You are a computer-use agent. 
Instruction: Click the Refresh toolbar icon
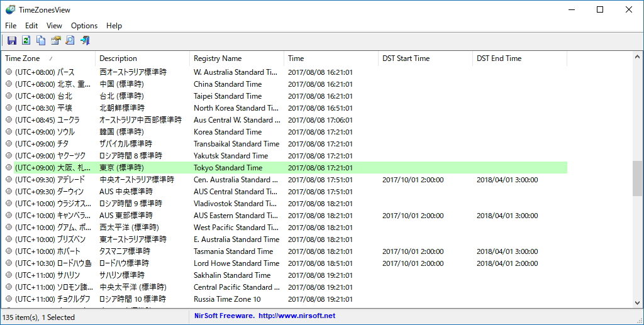click(x=26, y=40)
